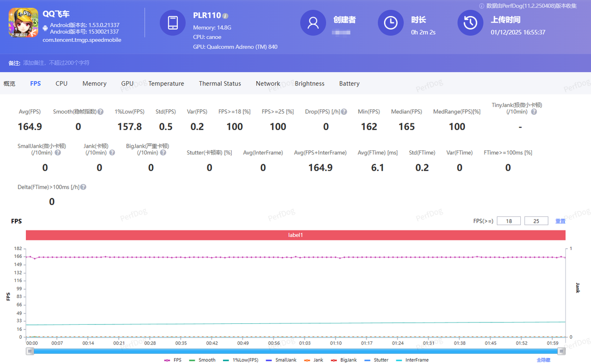This screenshot has height=364, width=591.
Task: Select the FPS tab
Action: [36, 84]
